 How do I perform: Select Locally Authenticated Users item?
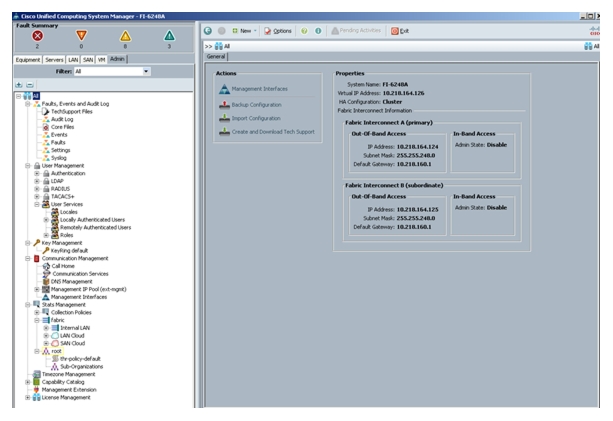[x=93, y=220]
